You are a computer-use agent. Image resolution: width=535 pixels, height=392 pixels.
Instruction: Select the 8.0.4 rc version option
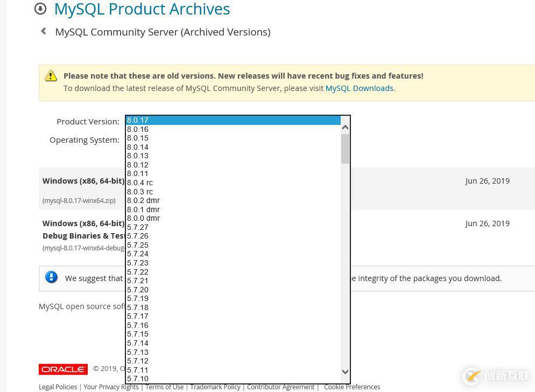coord(140,183)
